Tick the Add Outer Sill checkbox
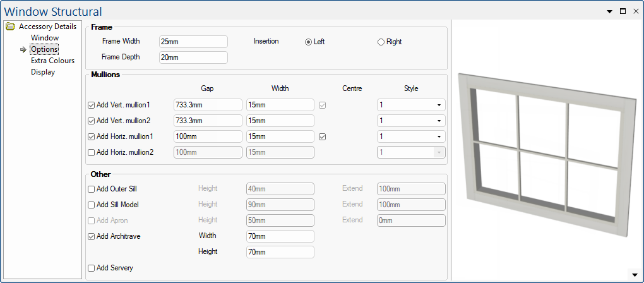This screenshot has width=644, height=283. coord(92,189)
